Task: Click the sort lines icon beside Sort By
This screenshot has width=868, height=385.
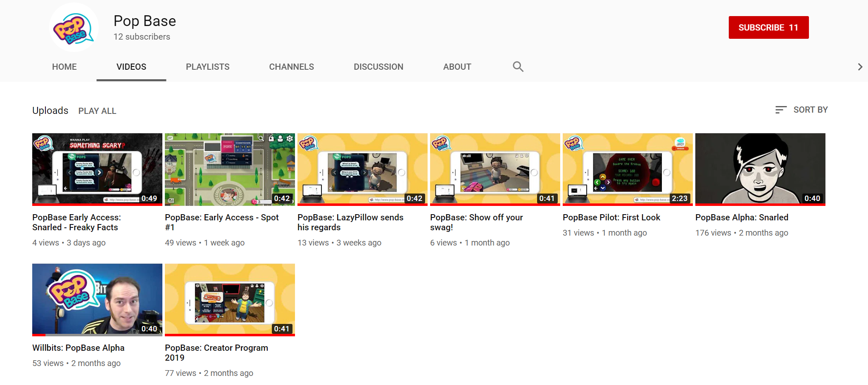Action: 780,110
